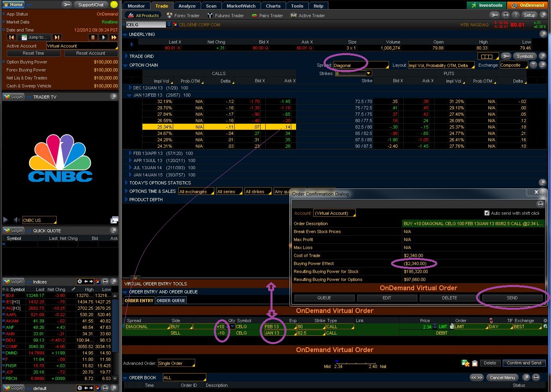
Task: Click the print icon beside Setup
Action: click(506, 15)
